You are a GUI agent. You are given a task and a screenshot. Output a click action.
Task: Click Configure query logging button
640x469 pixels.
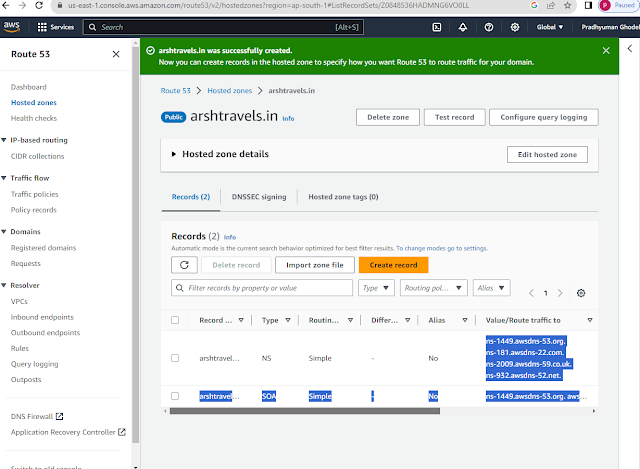pos(544,117)
